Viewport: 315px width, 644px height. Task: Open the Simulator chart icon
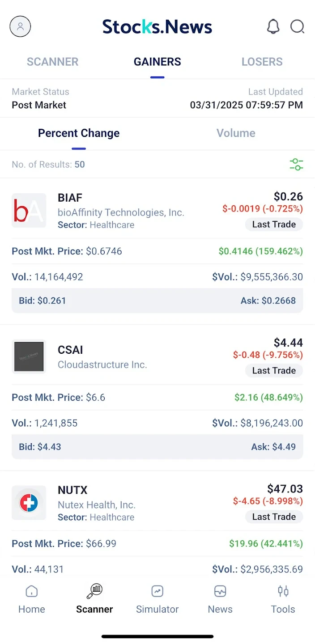(x=157, y=591)
